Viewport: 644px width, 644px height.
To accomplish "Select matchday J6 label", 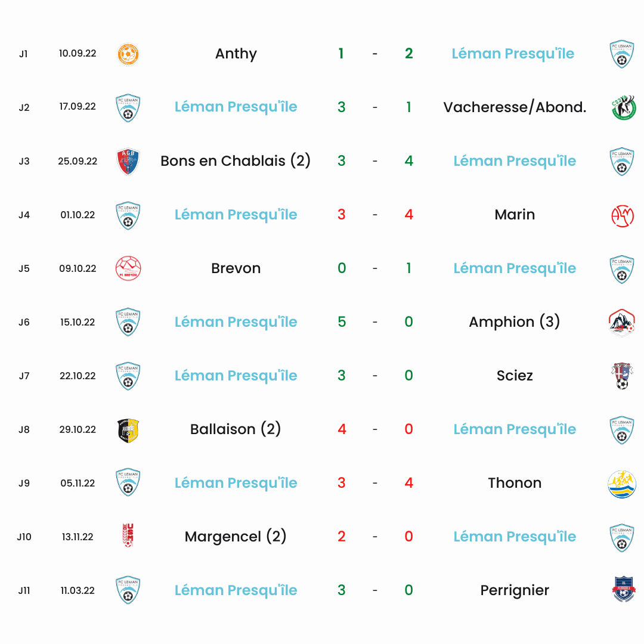I will click(24, 323).
